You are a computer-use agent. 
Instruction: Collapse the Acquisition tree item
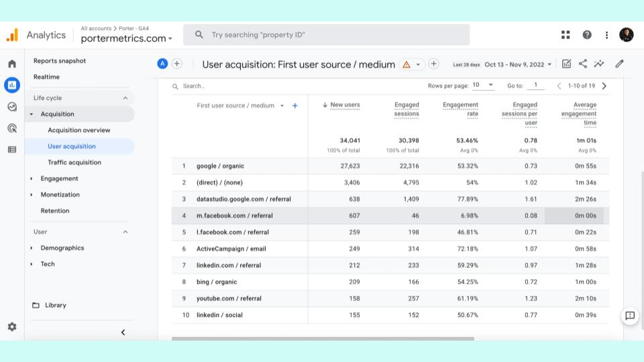32,114
